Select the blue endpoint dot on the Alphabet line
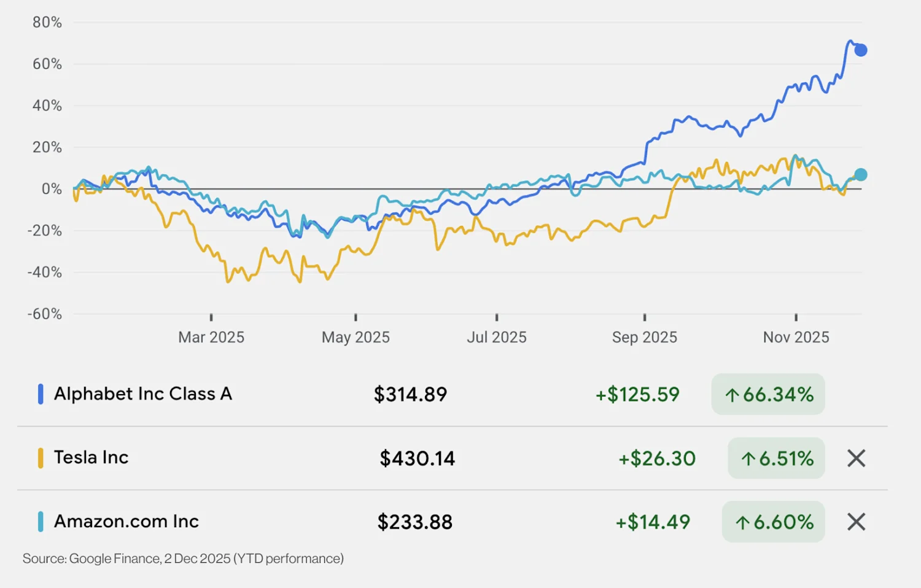 point(861,50)
